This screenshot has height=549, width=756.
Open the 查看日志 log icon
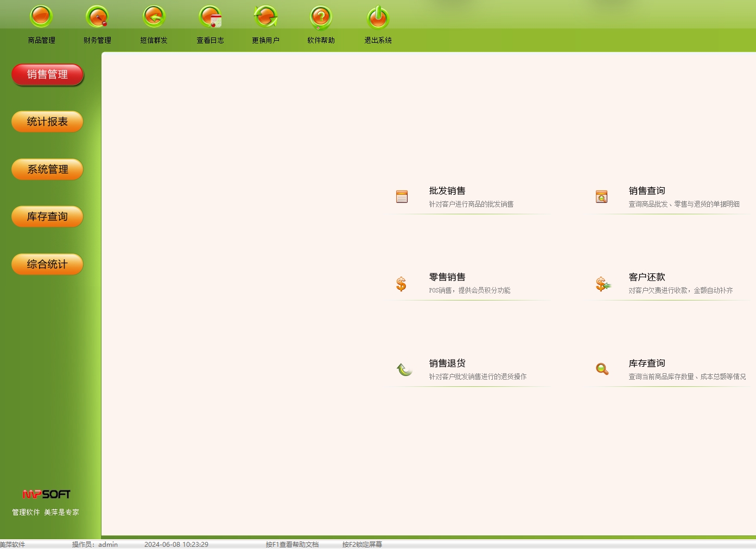coord(210,17)
